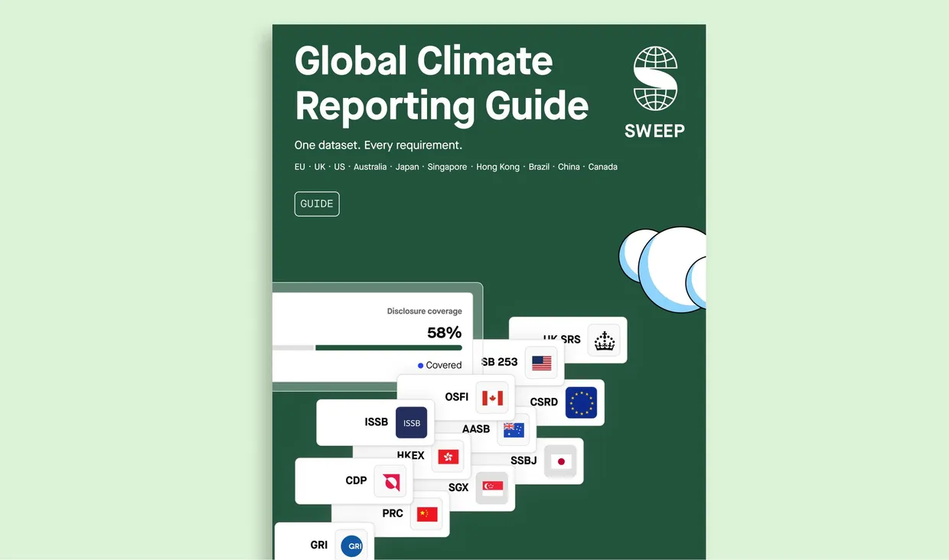This screenshot has width=949, height=560.
Task: Click the SWEEP wordmark text
Action: coord(654,131)
